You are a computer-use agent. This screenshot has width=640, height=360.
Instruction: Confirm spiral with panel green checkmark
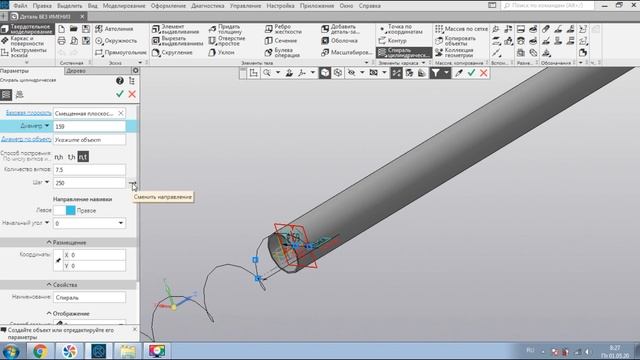[x=120, y=94]
